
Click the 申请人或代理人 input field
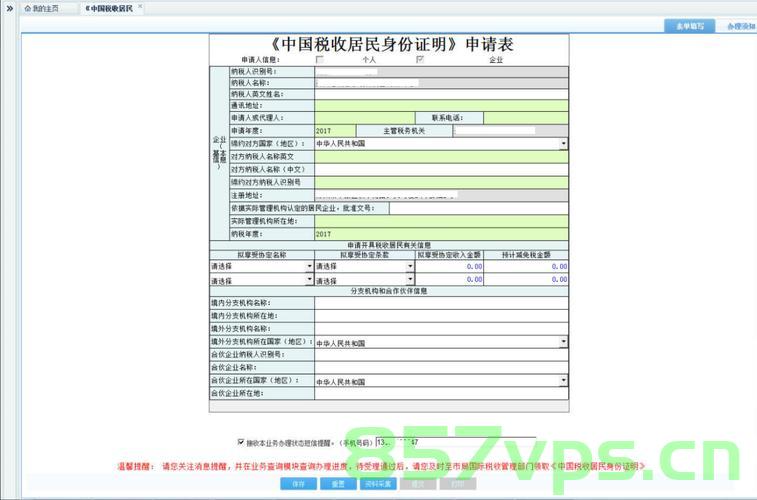(x=365, y=118)
